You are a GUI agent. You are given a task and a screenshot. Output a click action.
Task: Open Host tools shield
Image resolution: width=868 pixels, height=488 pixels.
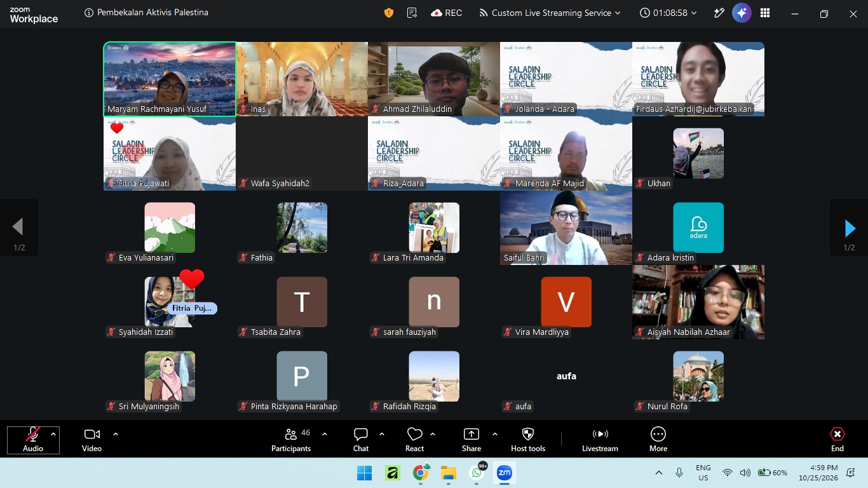[x=528, y=440]
